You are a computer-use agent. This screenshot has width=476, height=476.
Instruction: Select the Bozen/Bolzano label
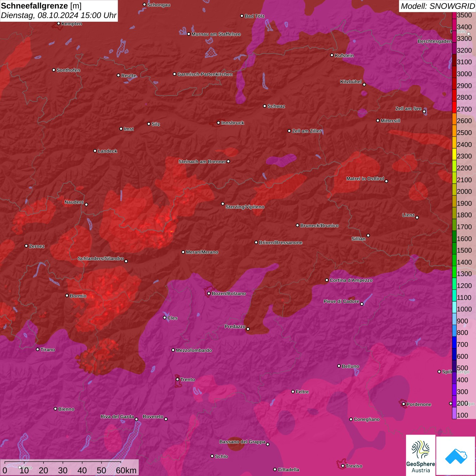click(228, 293)
